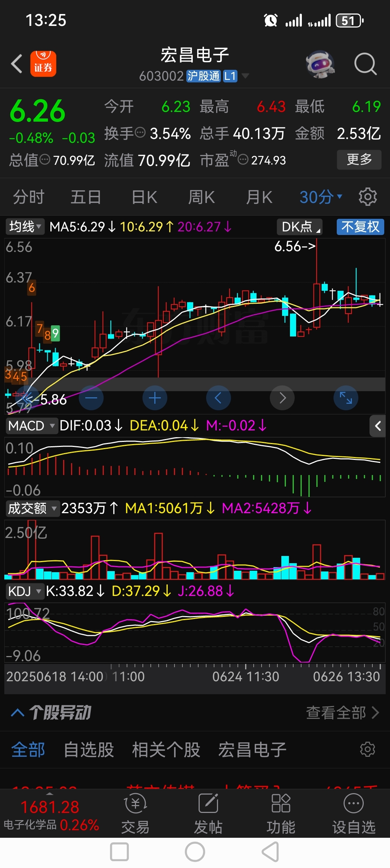Expand chart to fullscreen
390x868 pixels.
click(346, 398)
